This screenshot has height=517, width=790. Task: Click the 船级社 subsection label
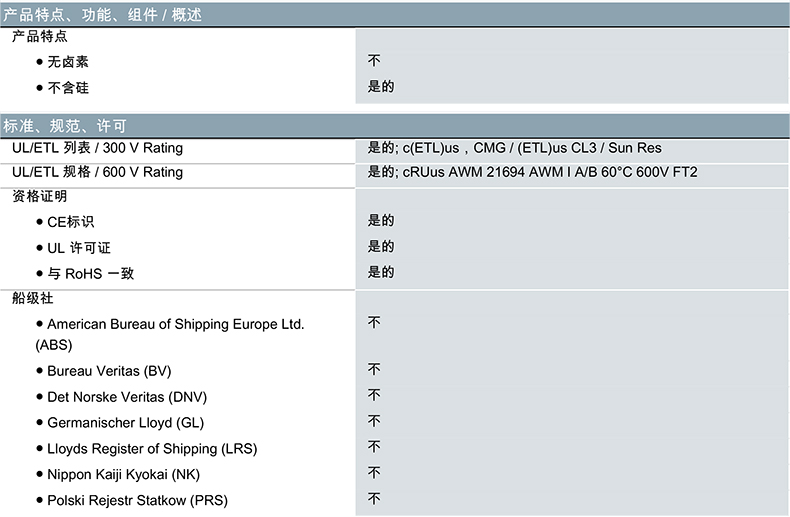click(32, 298)
